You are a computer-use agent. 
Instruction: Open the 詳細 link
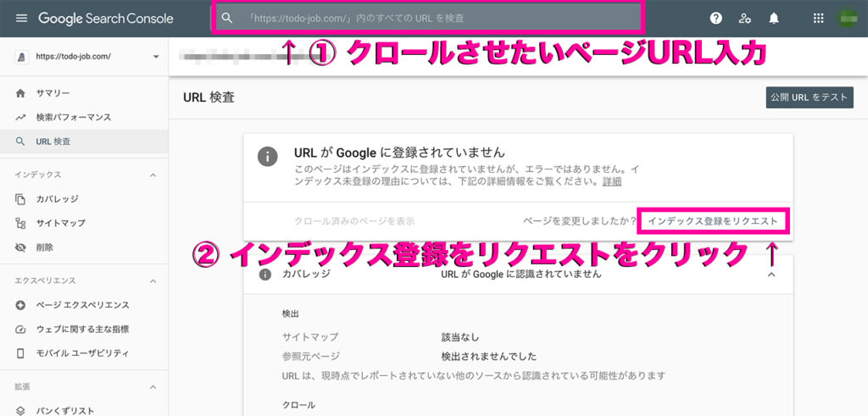pos(612,181)
